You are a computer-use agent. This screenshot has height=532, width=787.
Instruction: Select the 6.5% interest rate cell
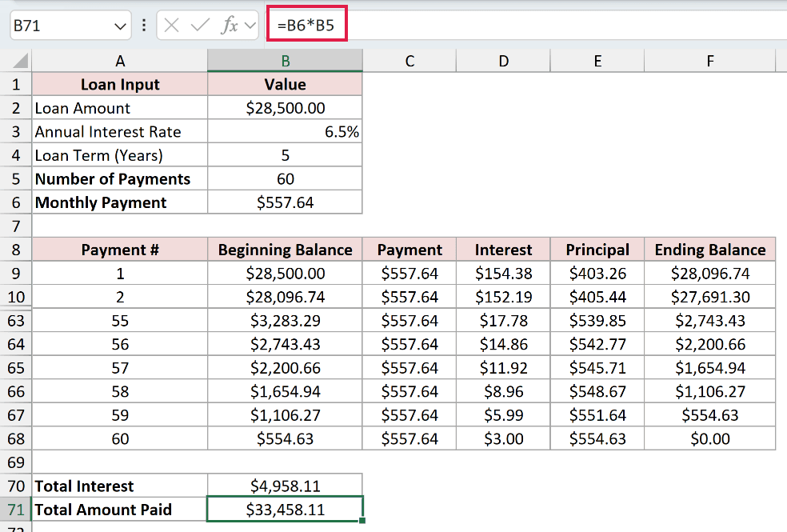coord(285,131)
